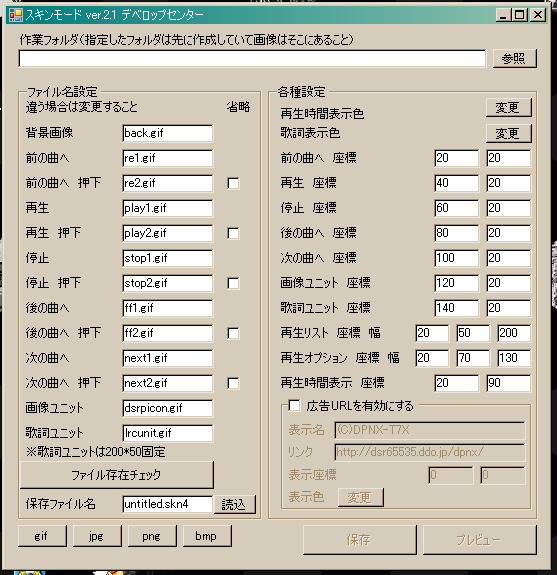Click 参照 browse button for work folder
Image resolution: width=557 pixels, height=575 pixels.
514,59
